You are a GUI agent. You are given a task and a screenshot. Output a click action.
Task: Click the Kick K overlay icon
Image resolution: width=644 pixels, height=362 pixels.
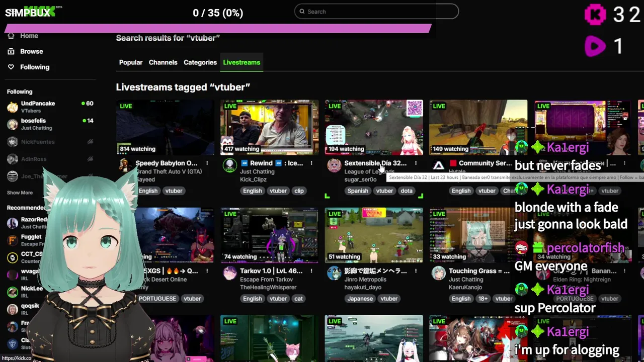595,14
